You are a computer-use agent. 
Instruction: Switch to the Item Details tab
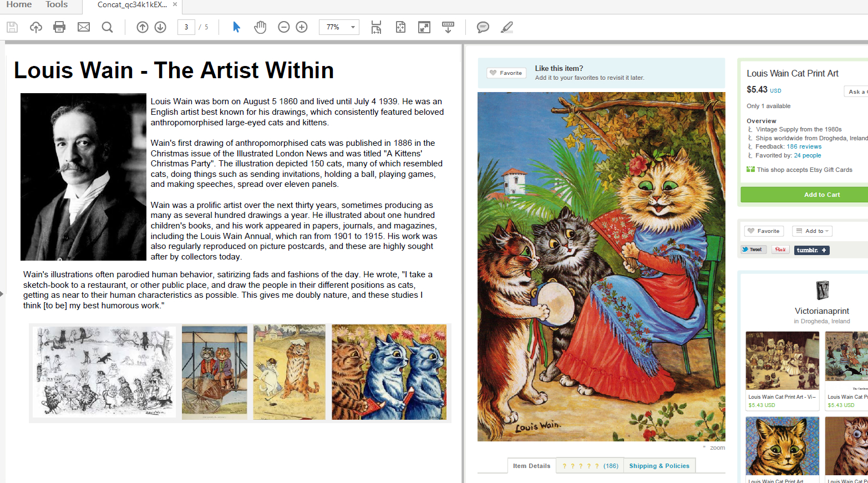pos(531,466)
